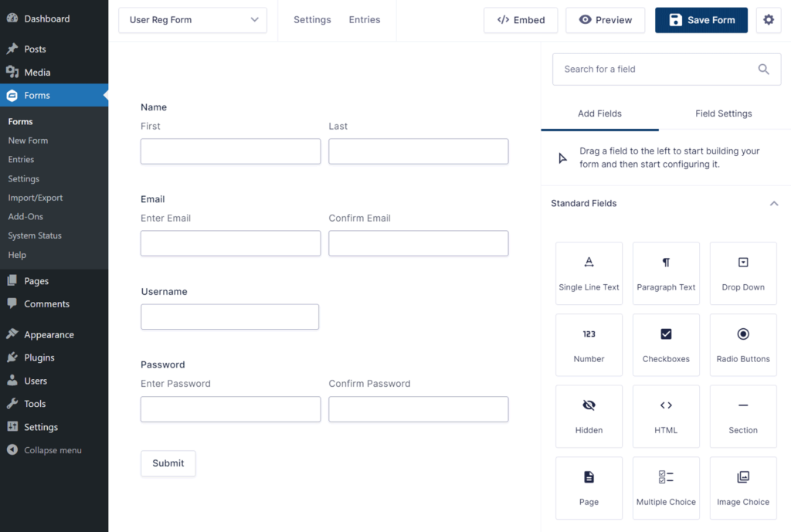Select the Drop Down field type
Screen dimensions: 791x532
click(742, 272)
